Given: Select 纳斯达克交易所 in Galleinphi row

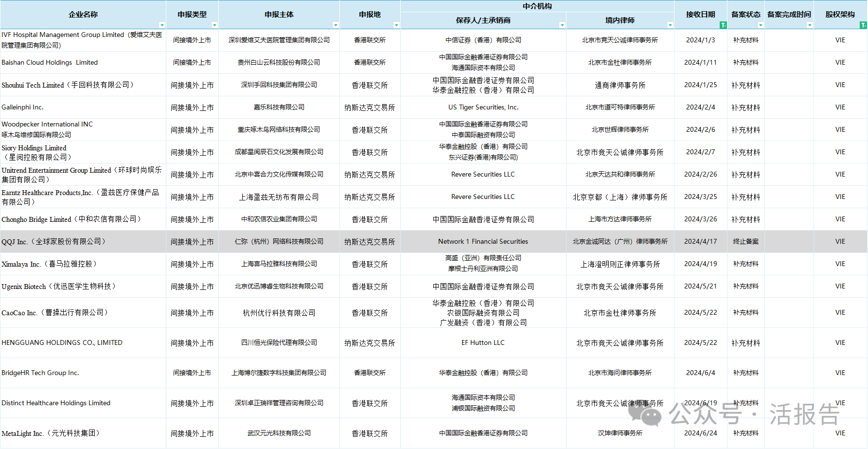Looking at the screenshot, I should tap(370, 108).
